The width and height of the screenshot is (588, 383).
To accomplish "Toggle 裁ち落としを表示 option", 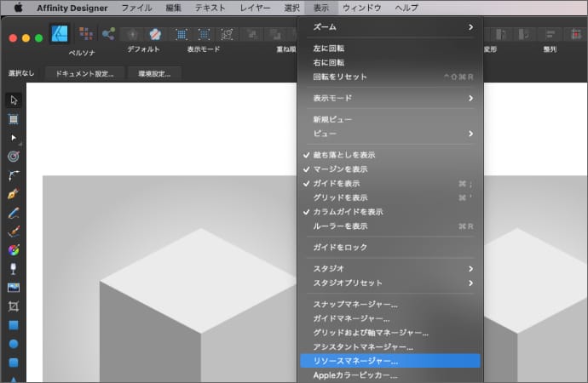I will [344, 155].
